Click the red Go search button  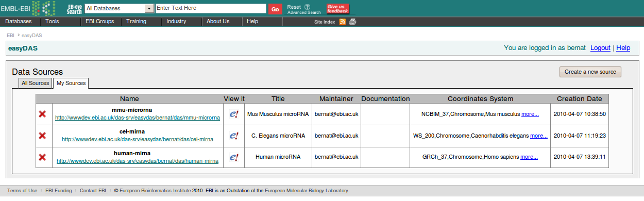coord(275,9)
